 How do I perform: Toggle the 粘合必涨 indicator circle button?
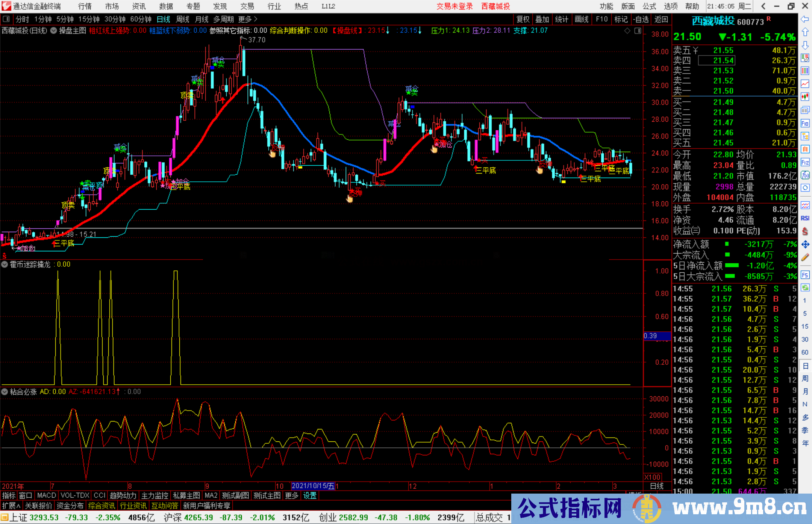pyautogui.click(x=5, y=392)
